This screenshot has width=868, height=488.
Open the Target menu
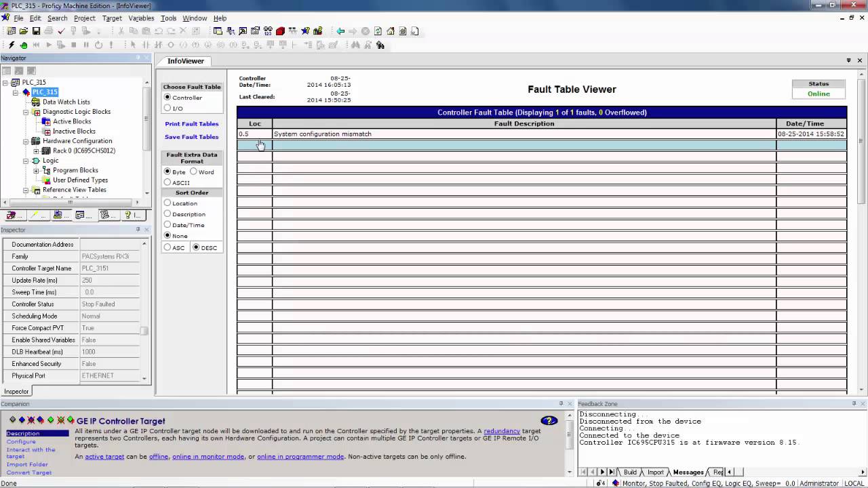pyautogui.click(x=112, y=18)
